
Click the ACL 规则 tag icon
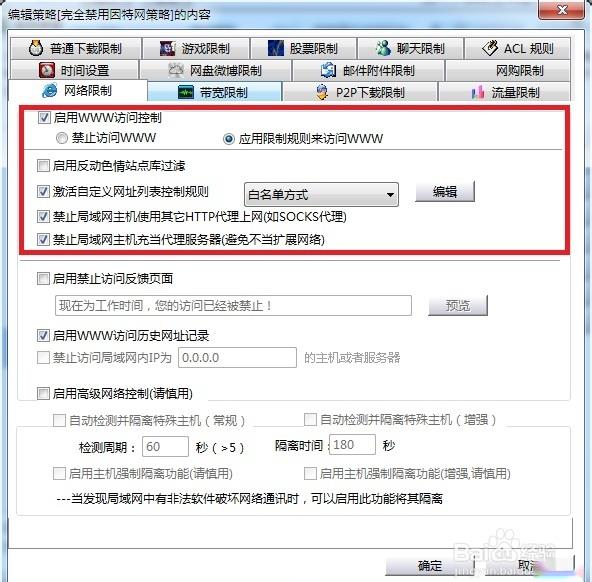490,48
